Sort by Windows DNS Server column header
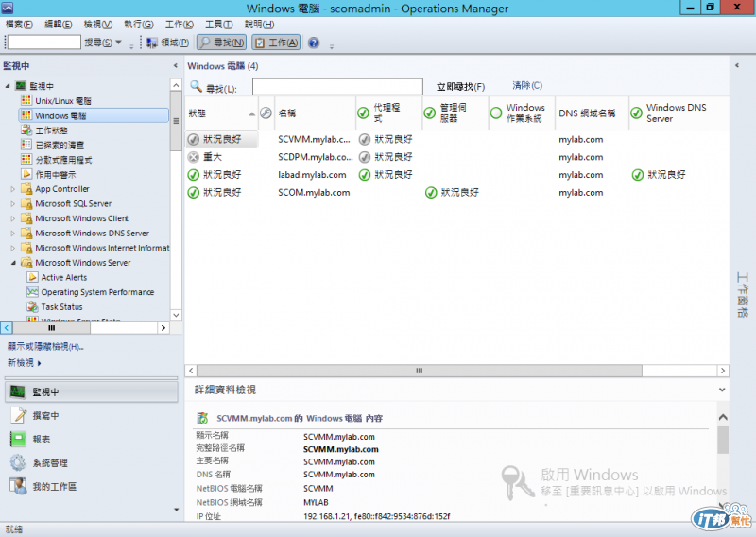Viewport: 756px width, 537px height. pos(679,113)
